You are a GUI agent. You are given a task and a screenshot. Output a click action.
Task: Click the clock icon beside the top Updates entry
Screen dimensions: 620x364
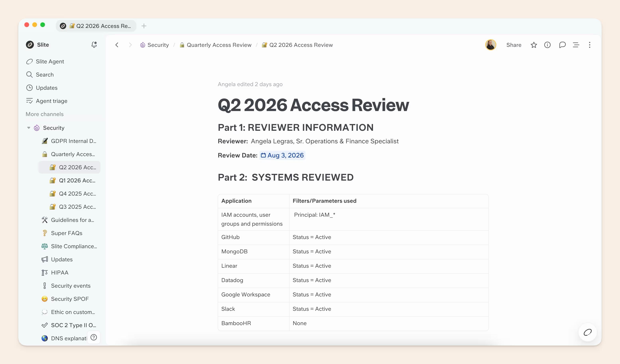tap(30, 88)
